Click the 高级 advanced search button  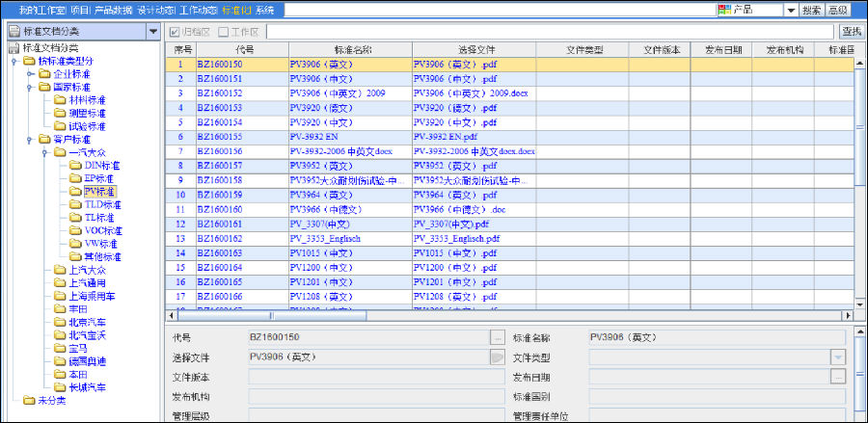pos(837,10)
